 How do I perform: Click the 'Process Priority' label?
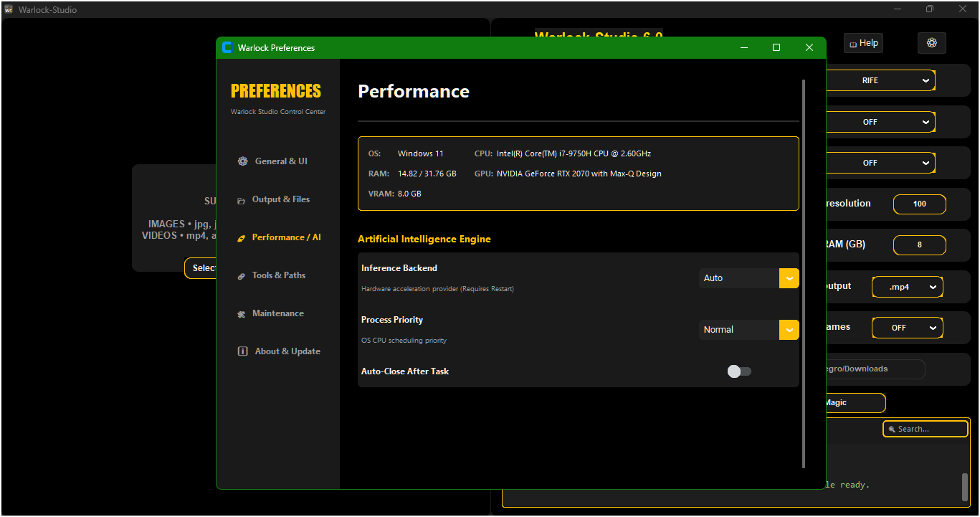[392, 320]
